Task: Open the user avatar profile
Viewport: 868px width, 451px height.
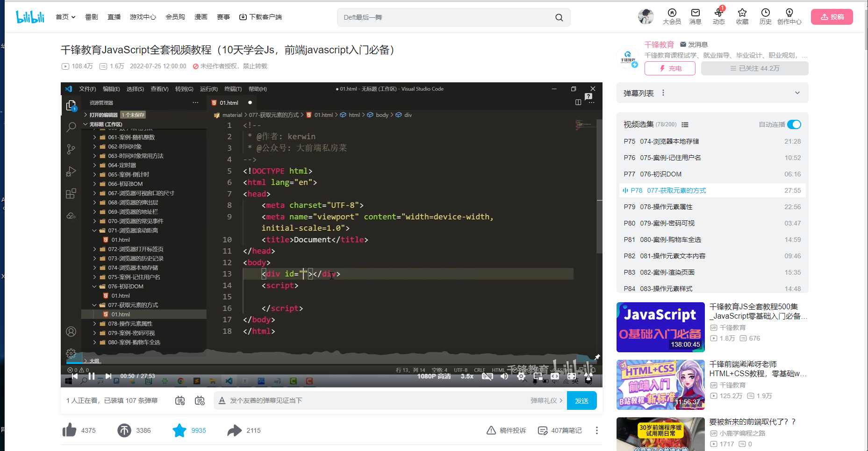Action: point(646,16)
